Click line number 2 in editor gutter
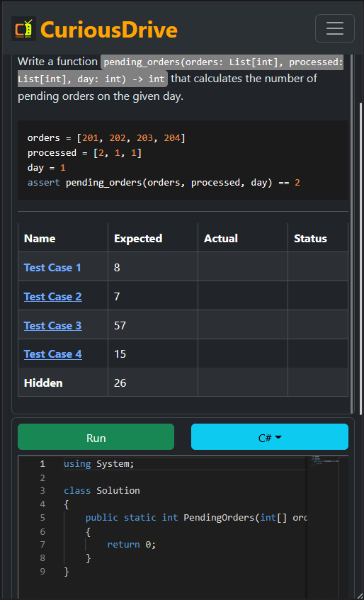The image size is (364, 600). pos(42,477)
